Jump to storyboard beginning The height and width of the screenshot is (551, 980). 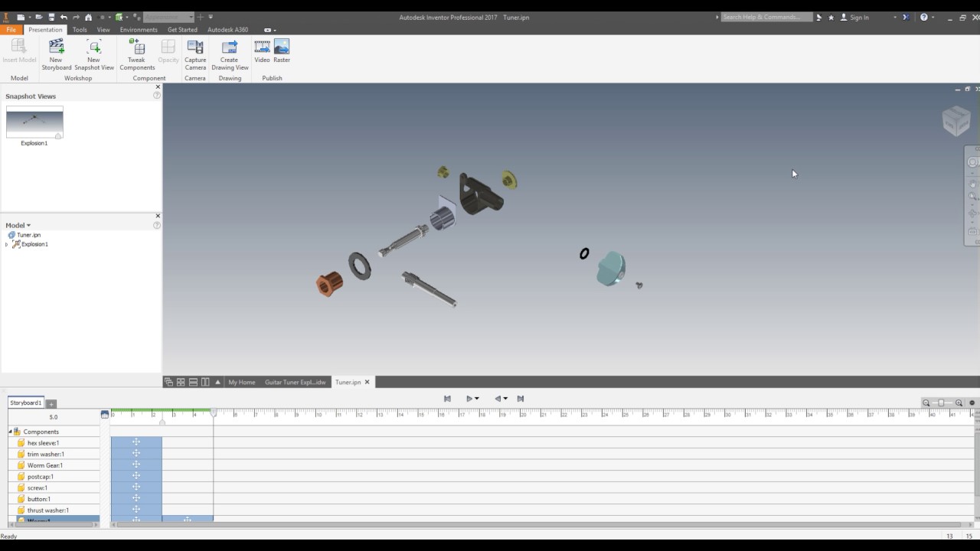(x=448, y=399)
